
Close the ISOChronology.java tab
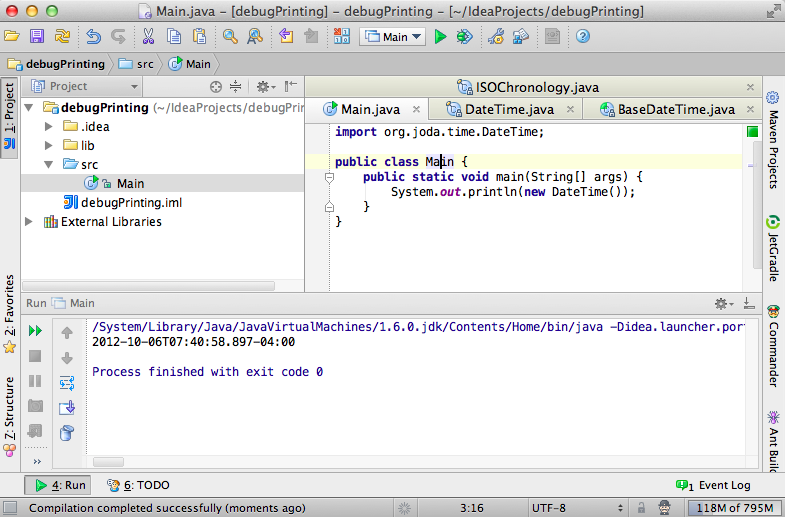(x=750, y=87)
